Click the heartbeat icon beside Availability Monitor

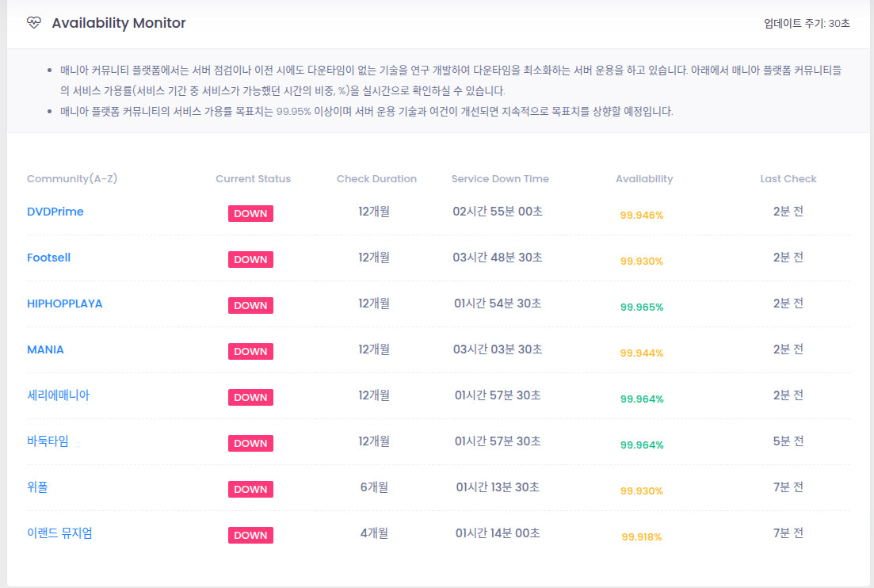(x=33, y=23)
